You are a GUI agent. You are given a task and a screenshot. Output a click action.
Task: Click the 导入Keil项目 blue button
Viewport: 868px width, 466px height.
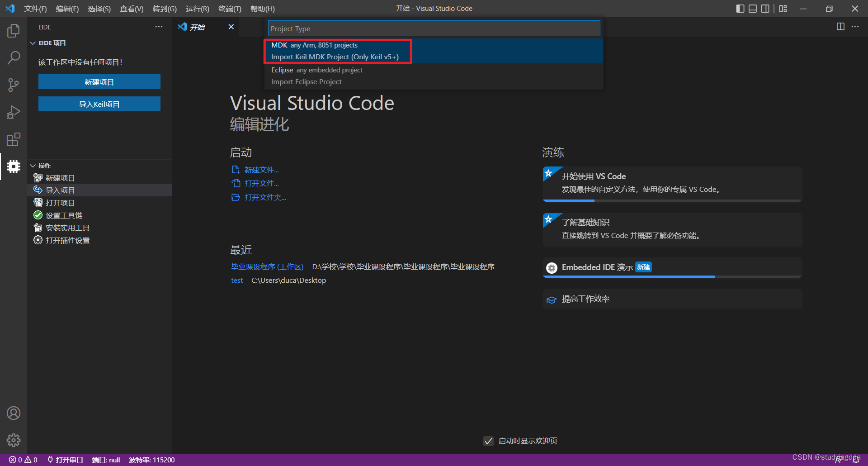(99, 104)
